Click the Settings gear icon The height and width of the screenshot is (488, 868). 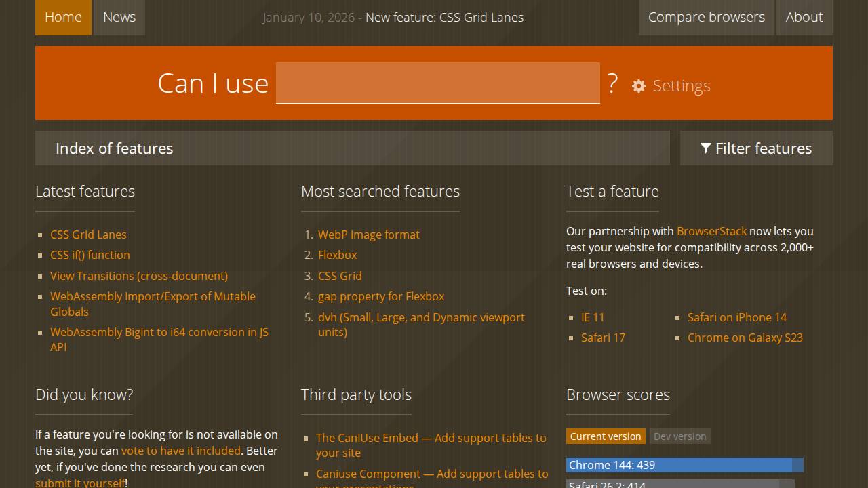tap(639, 86)
